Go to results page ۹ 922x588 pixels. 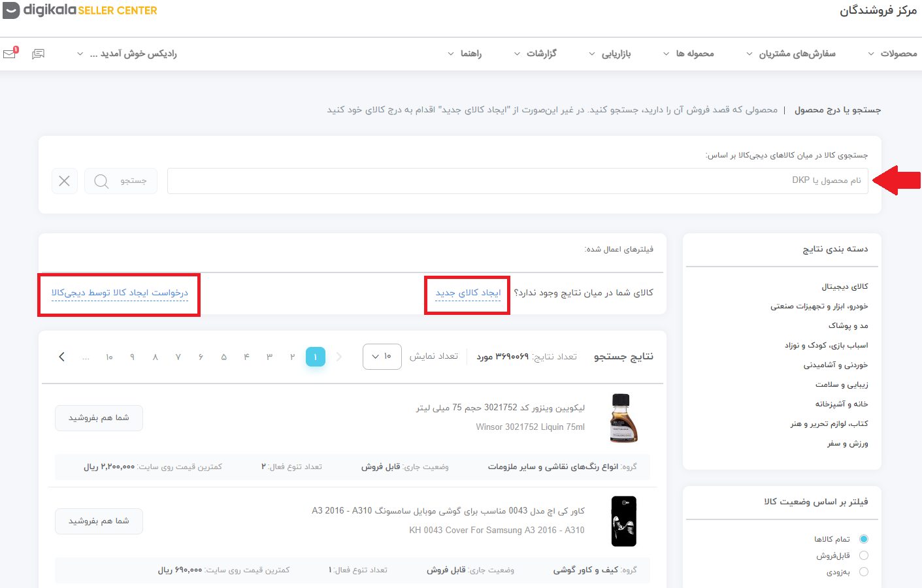132,357
